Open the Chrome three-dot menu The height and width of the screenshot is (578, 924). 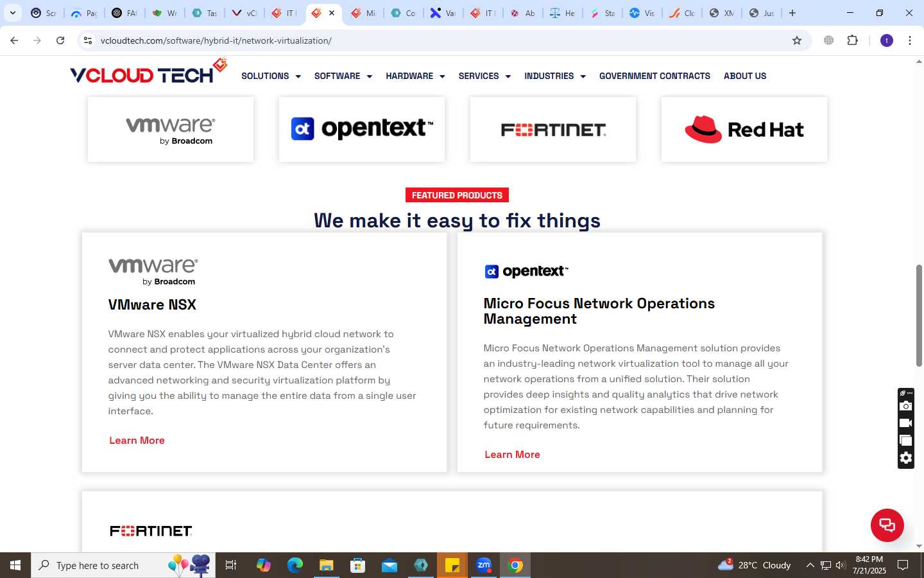pos(910,40)
